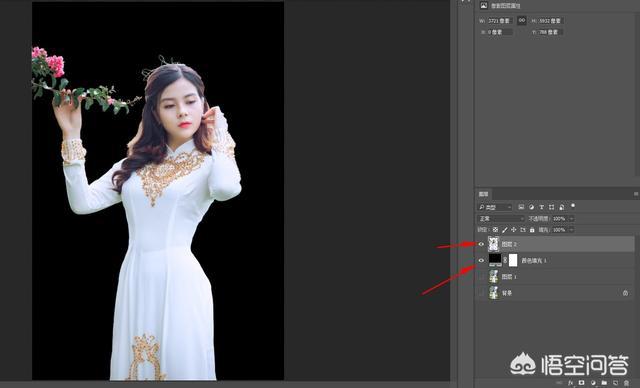Select the Layers panel tab

484,194
